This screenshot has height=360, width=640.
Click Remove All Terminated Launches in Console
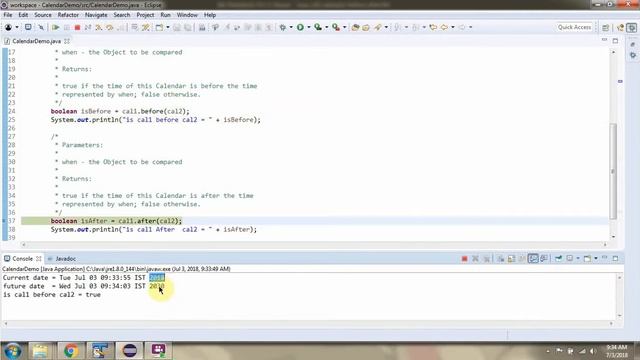(x=486, y=258)
